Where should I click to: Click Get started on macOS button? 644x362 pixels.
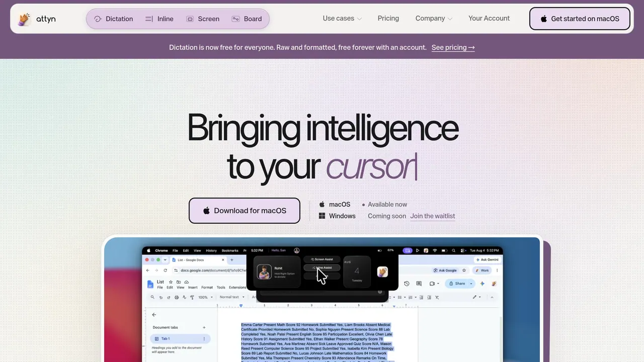pyautogui.click(x=580, y=19)
